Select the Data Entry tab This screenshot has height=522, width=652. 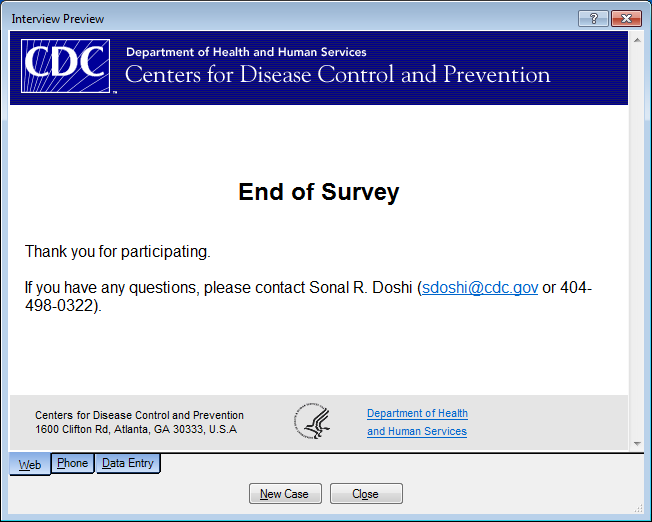click(x=128, y=463)
